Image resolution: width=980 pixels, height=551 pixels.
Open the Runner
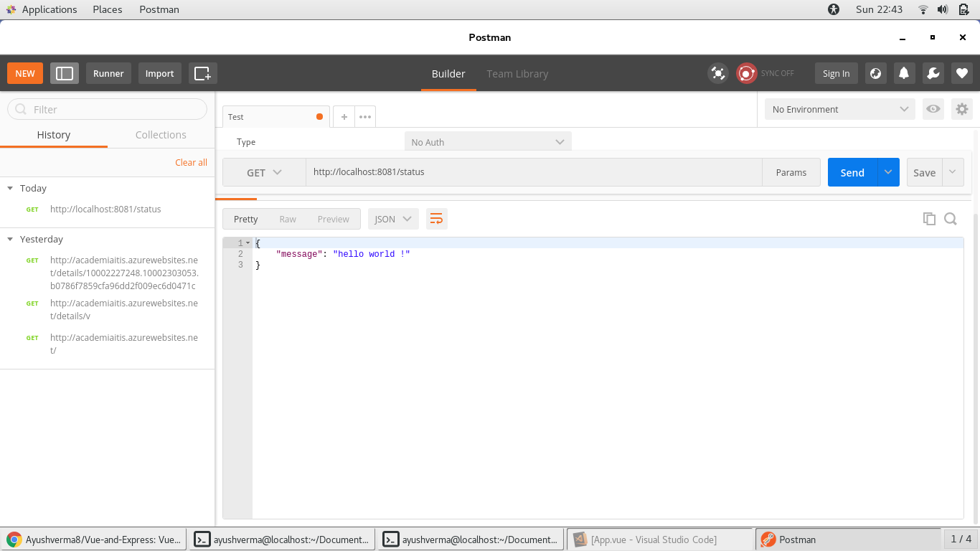coord(108,73)
